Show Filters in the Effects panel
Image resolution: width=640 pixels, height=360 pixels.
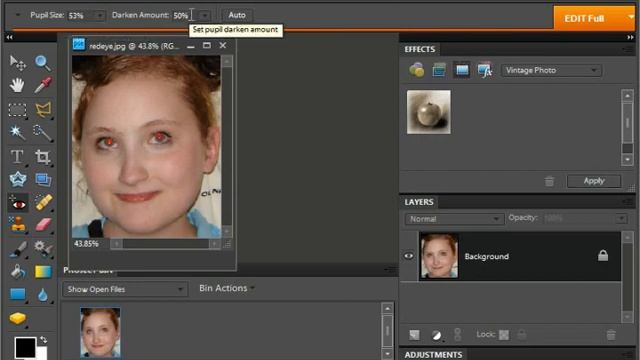point(416,70)
